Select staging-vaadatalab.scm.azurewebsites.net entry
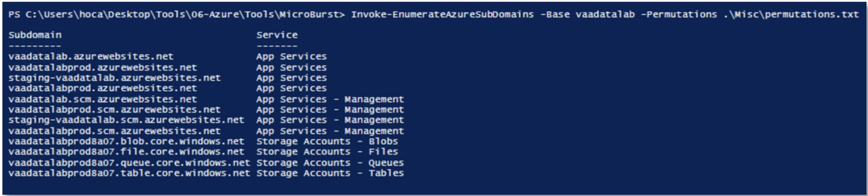 pyautogui.click(x=126, y=120)
